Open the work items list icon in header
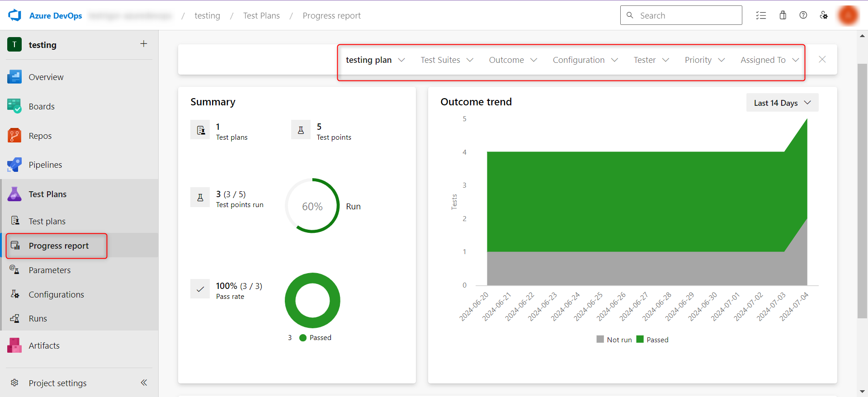The width and height of the screenshot is (868, 397). tap(761, 15)
